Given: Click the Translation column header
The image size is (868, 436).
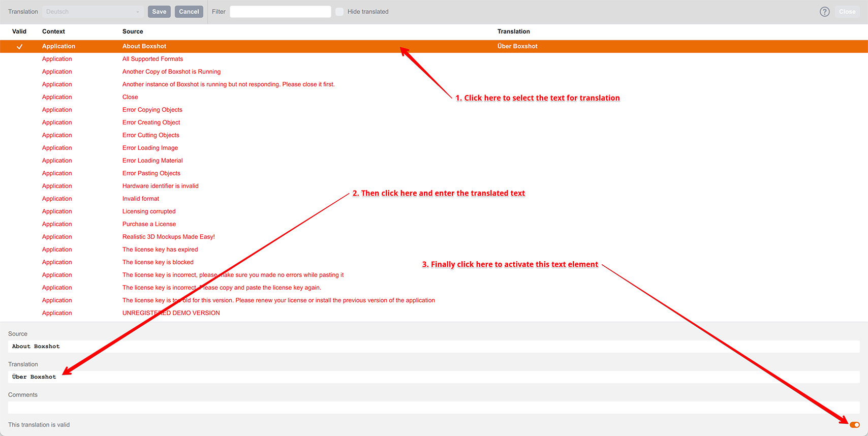Looking at the screenshot, I should click(513, 32).
